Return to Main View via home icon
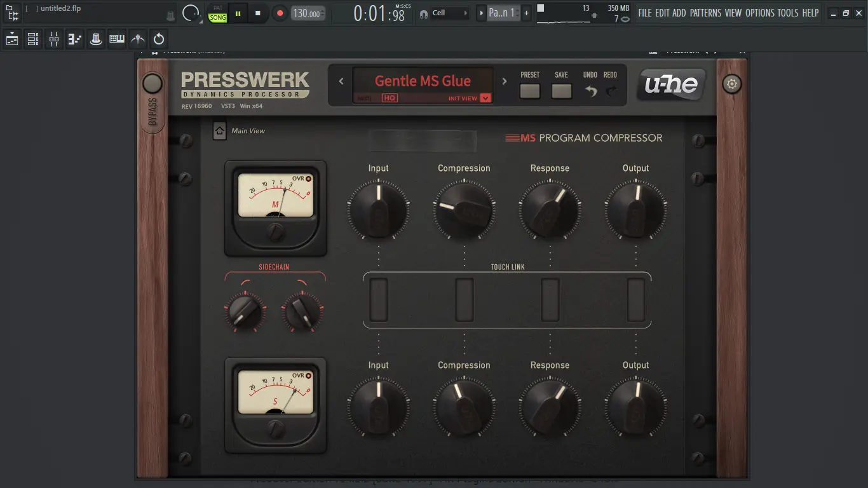The width and height of the screenshot is (868, 488). click(x=219, y=131)
